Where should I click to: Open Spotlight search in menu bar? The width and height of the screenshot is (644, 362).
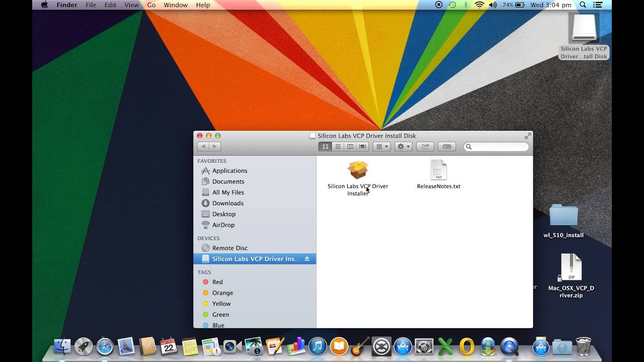click(x=583, y=5)
